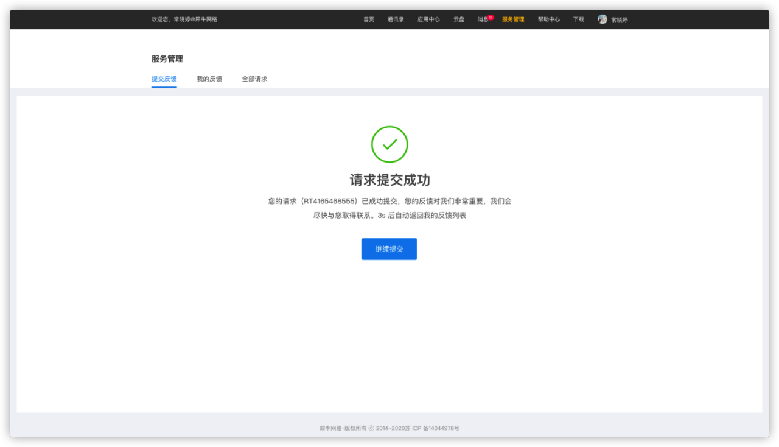
Task: Open 应用中心 in the navigation bar
Action: tap(428, 19)
